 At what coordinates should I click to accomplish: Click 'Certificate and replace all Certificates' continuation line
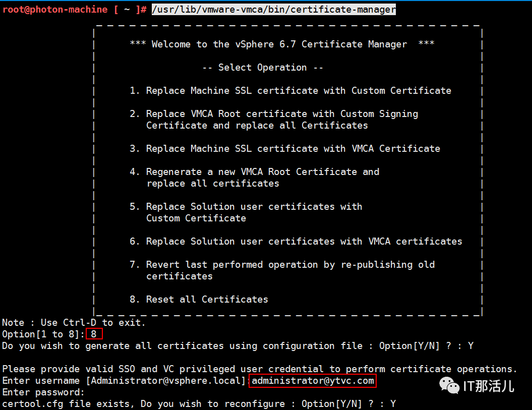tap(257, 125)
